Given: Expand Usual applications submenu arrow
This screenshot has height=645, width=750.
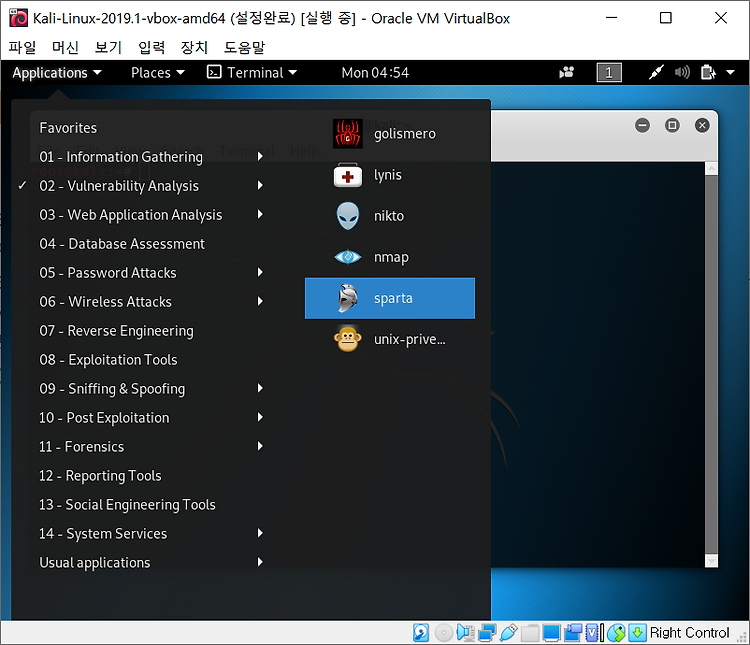Looking at the screenshot, I should coord(260,562).
